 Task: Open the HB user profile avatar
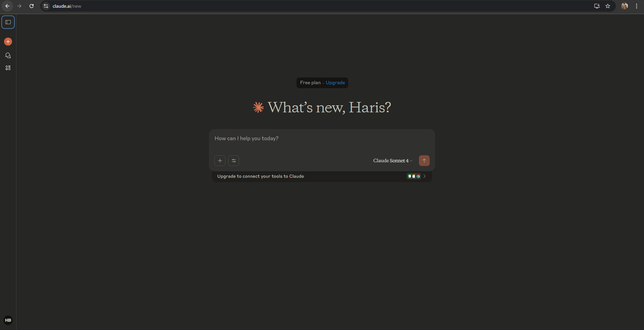(8, 320)
